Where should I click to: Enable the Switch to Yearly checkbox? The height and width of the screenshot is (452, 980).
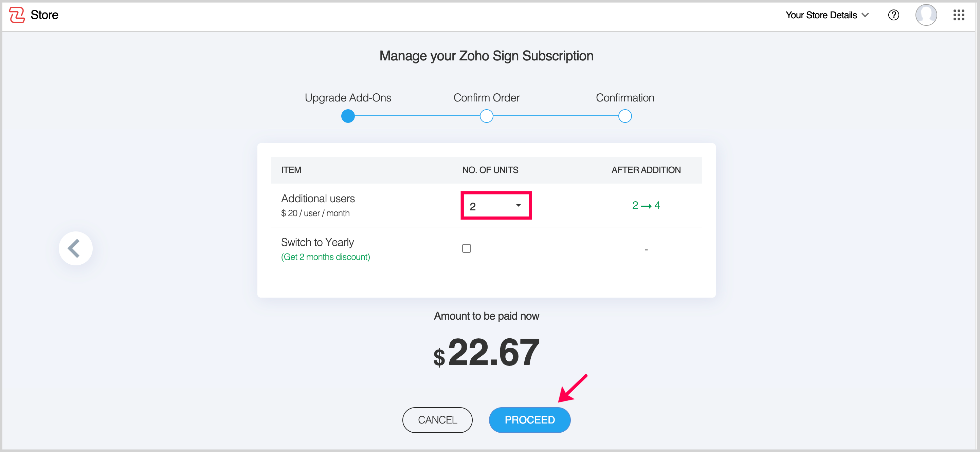tap(467, 249)
